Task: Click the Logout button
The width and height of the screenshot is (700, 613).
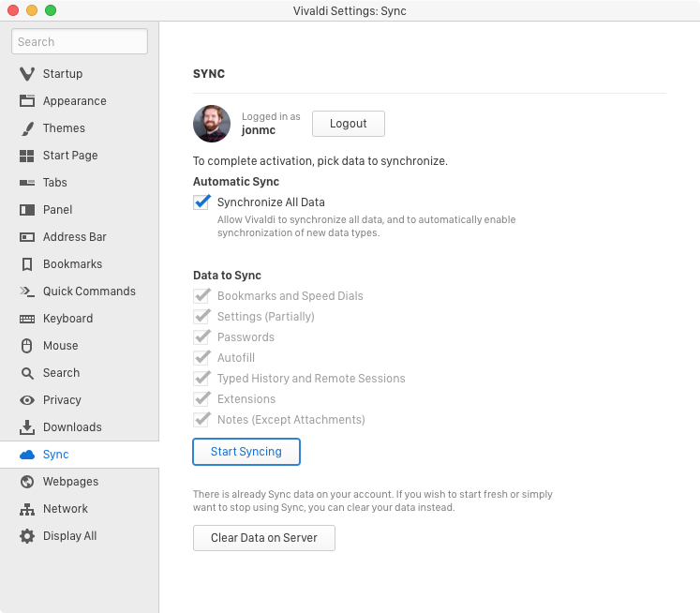Action: click(x=349, y=124)
